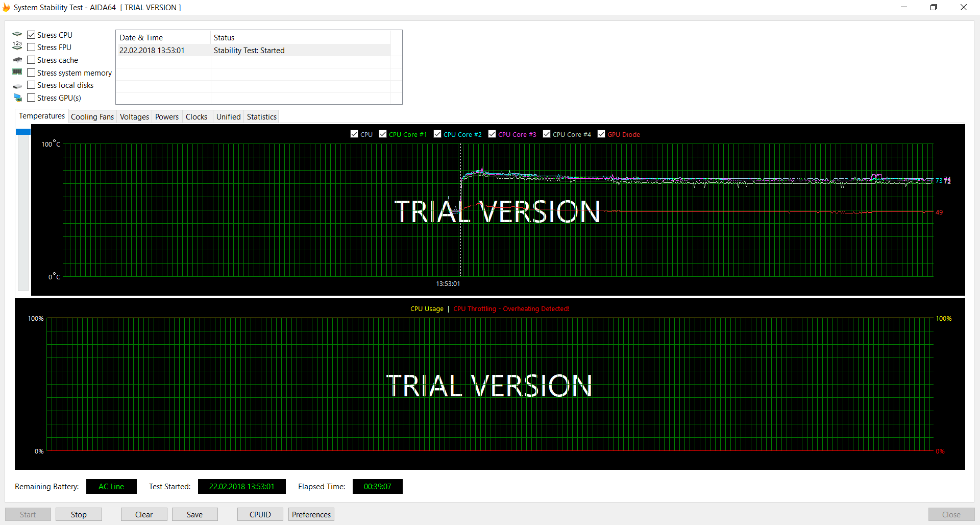Enable the Stress FPU checkbox
Viewport: 980px width, 525px height.
point(31,47)
